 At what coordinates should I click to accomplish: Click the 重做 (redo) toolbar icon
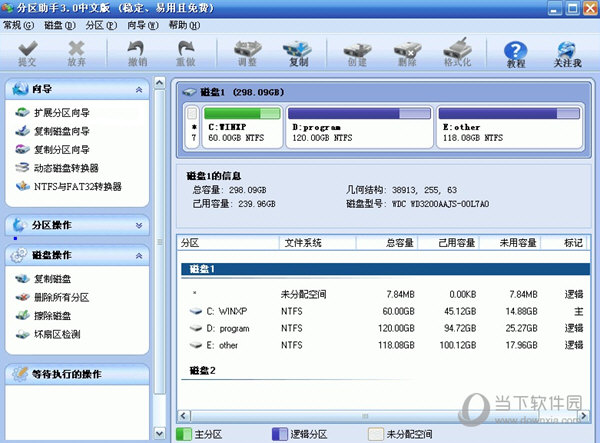point(186,54)
